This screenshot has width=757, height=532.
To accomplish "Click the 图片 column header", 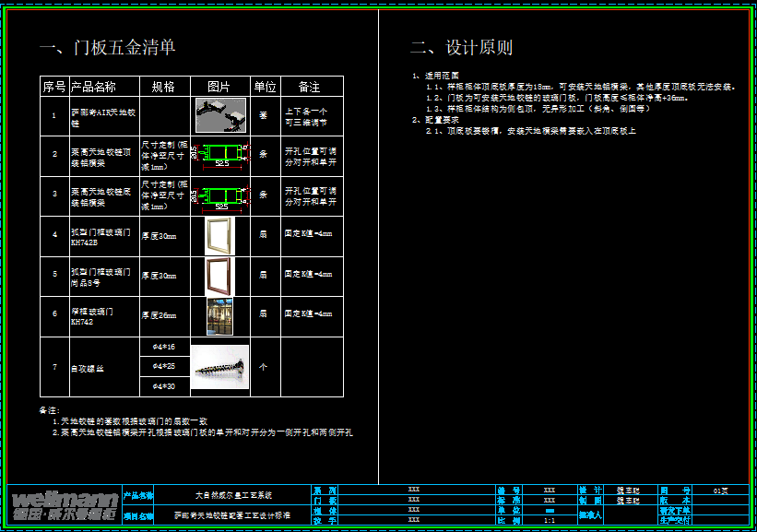I will point(219,87).
